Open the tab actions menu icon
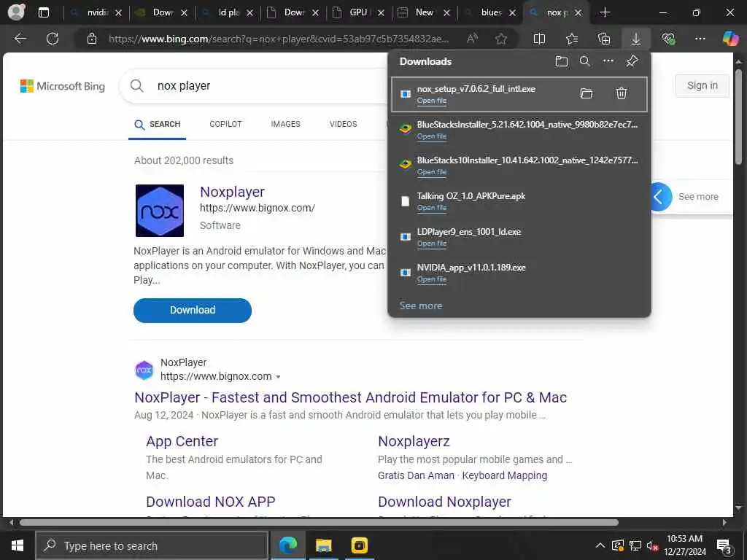The height and width of the screenshot is (560, 747). [43, 12]
